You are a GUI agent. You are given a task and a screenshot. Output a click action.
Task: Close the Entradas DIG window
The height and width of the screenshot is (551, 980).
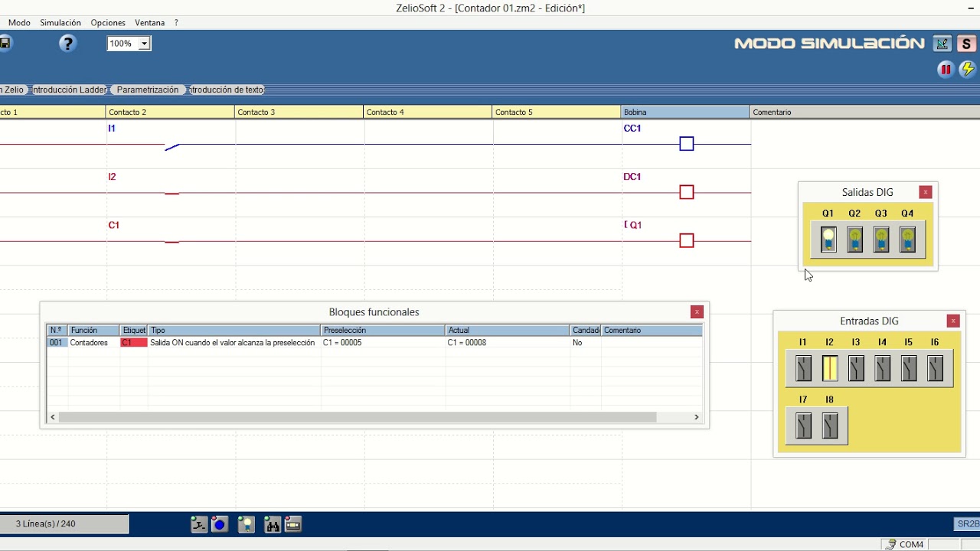click(953, 321)
